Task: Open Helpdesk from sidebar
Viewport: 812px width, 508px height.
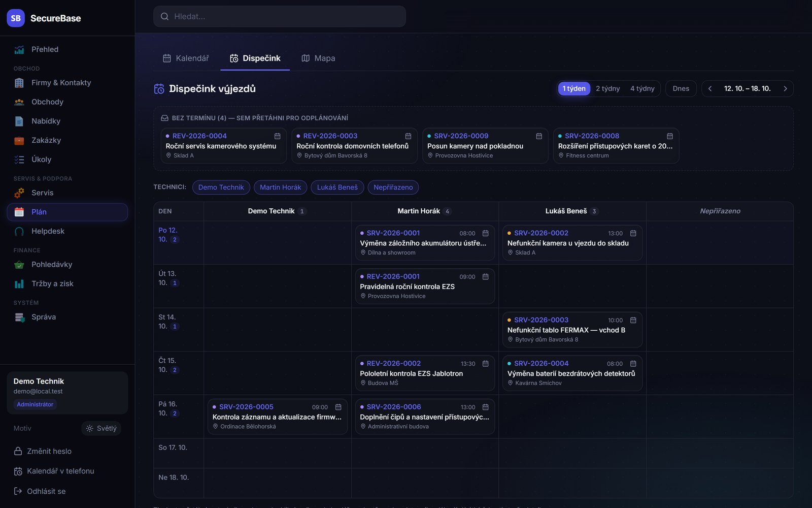Action: click(67, 231)
